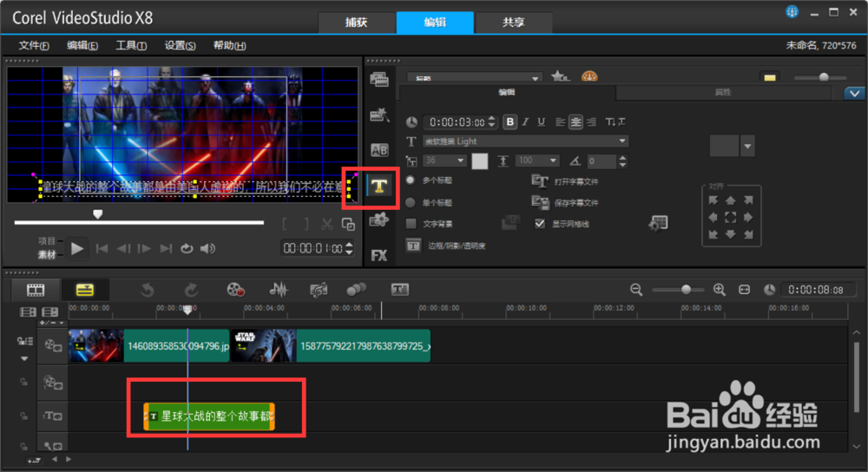Open the system volume speaker button
The height and width of the screenshot is (472, 868).
coord(207,248)
